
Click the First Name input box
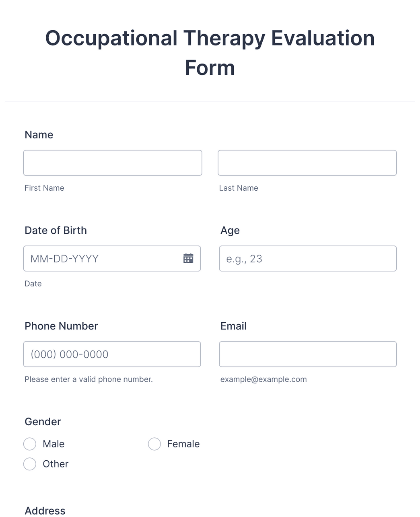pos(113,163)
